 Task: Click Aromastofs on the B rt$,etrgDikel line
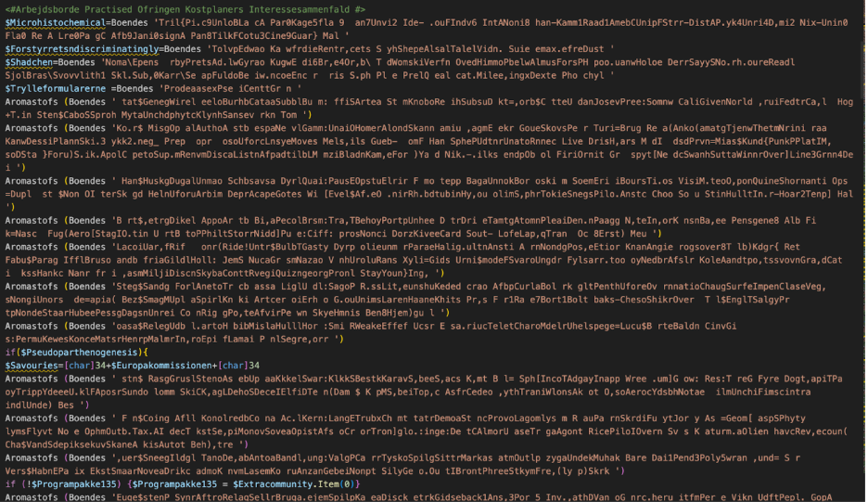[32, 221]
